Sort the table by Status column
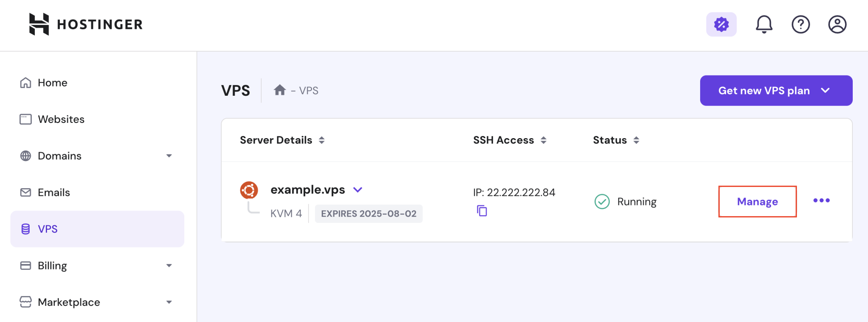Screen dimensions: 868x322 click(636, 140)
